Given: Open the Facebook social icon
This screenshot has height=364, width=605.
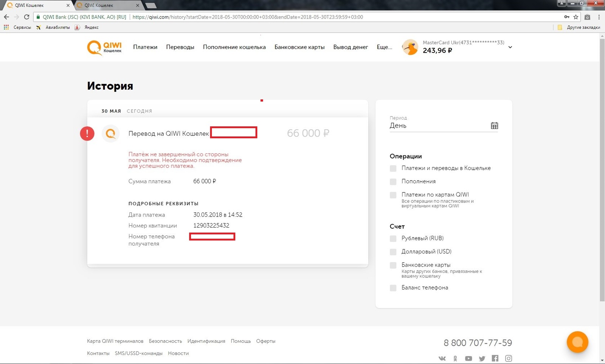Looking at the screenshot, I should point(495,358).
